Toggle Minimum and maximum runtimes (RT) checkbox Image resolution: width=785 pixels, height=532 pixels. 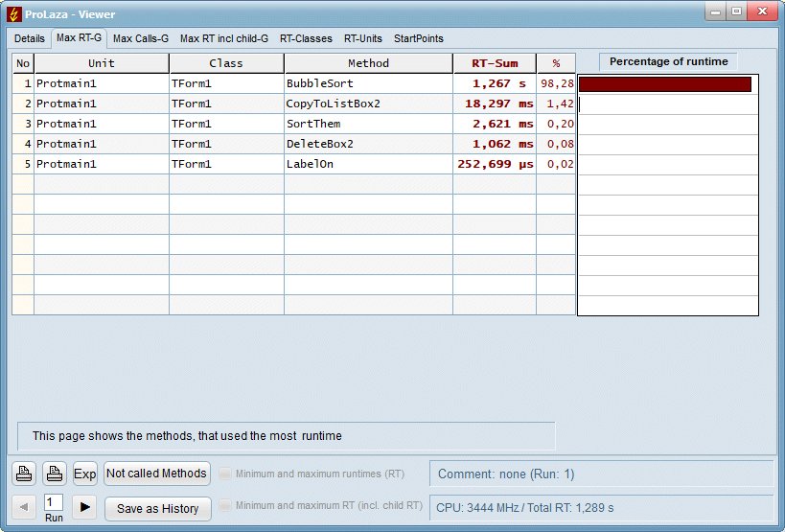pos(225,474)
